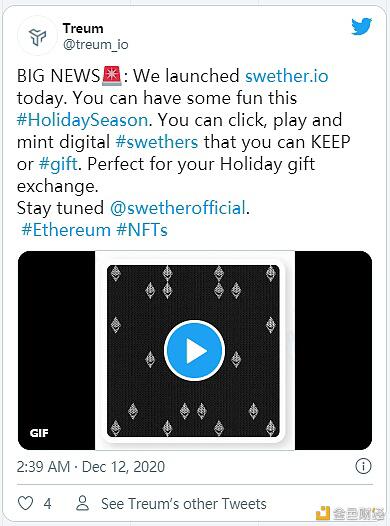Click the @treum_io handle
The width and height of the screenshot is (390, 526).
tap(96, 44)
